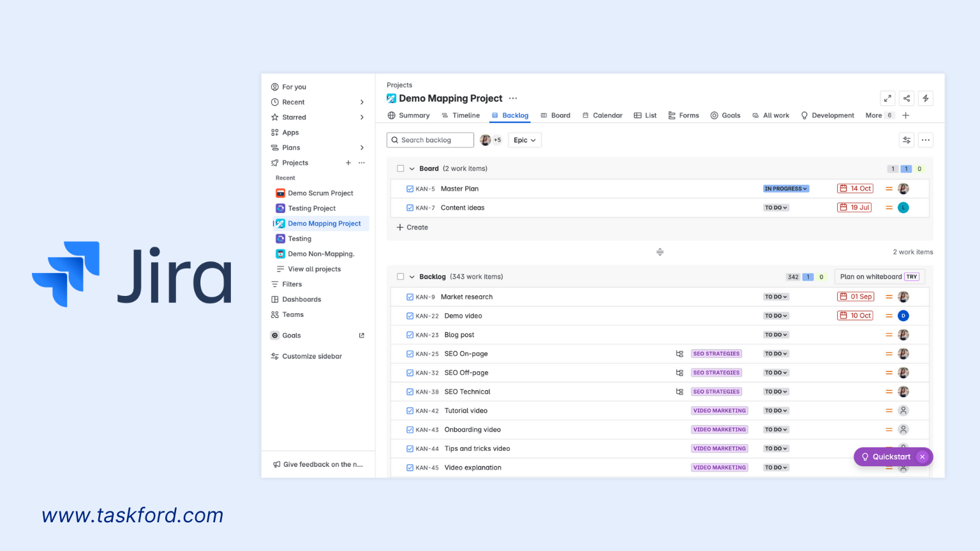This screenshot has width=980, height=551.
Task: Open the Goals section in the sidebar
Action: (x=292, y=335)
